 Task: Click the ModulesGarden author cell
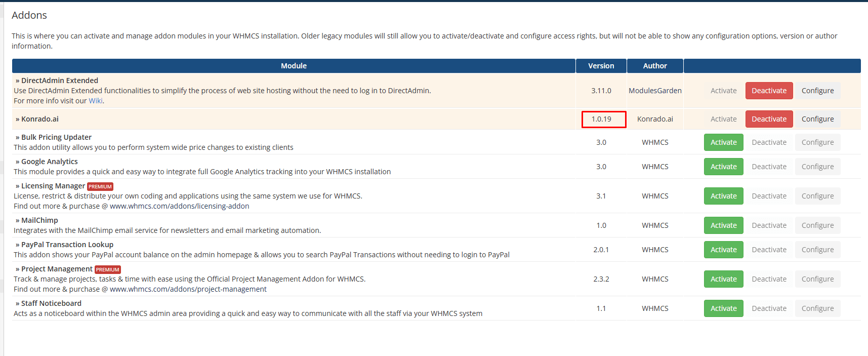tap(655, 91)
